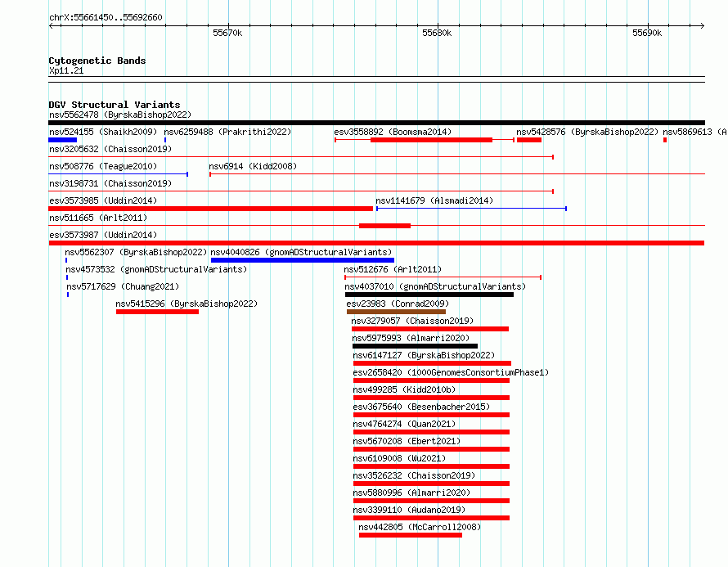Select the nsv524155 (Shaikh2009) blue bar

[x=63, y=140]
